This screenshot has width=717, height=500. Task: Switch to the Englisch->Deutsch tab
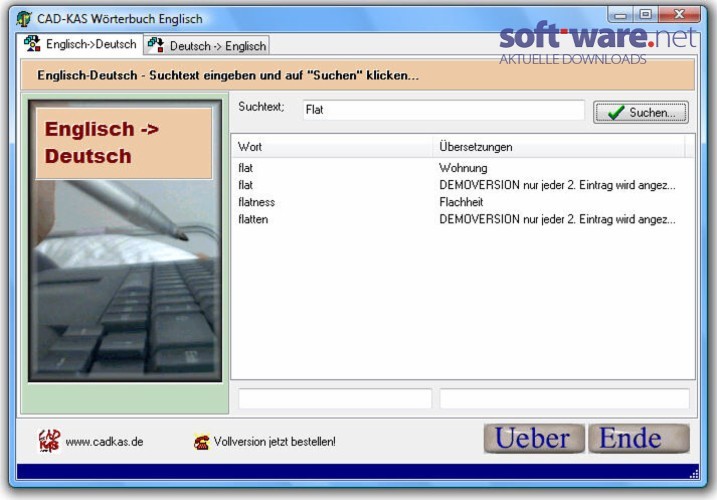(81, 44)
